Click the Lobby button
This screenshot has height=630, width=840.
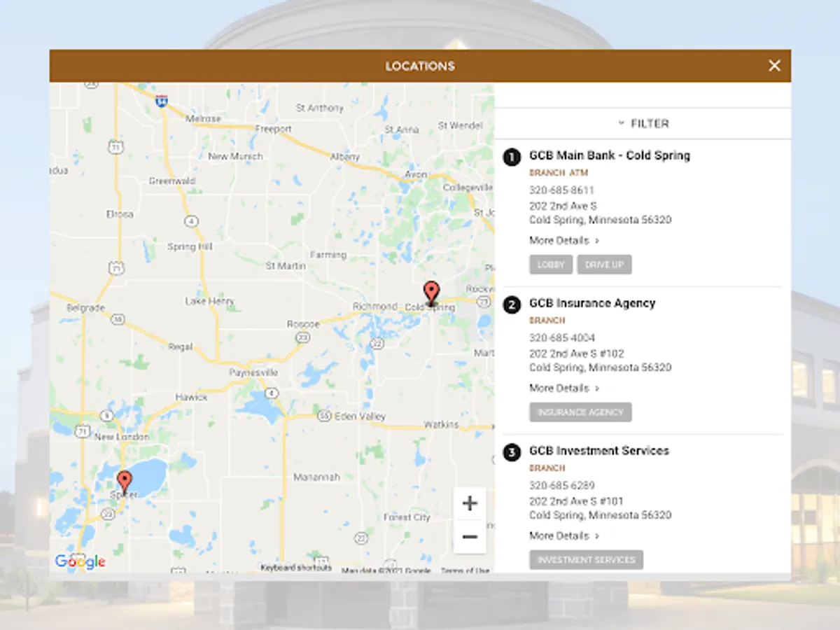pos(551,265)
